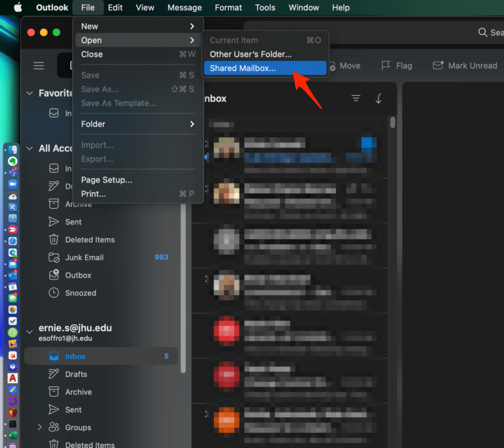This screenshot has height=448, width=504.
Task: Click the sidebar scrollbar
Action: (x=183, y=288)
